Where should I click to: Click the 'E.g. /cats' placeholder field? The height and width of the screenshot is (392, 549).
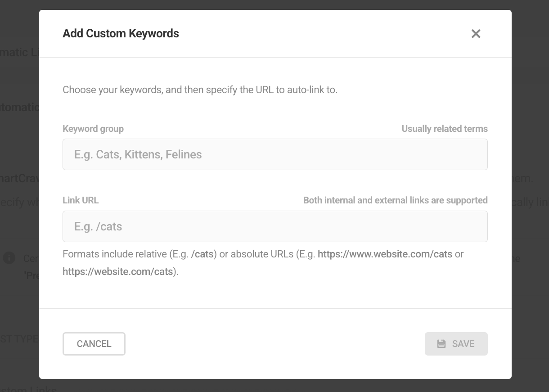98,226
